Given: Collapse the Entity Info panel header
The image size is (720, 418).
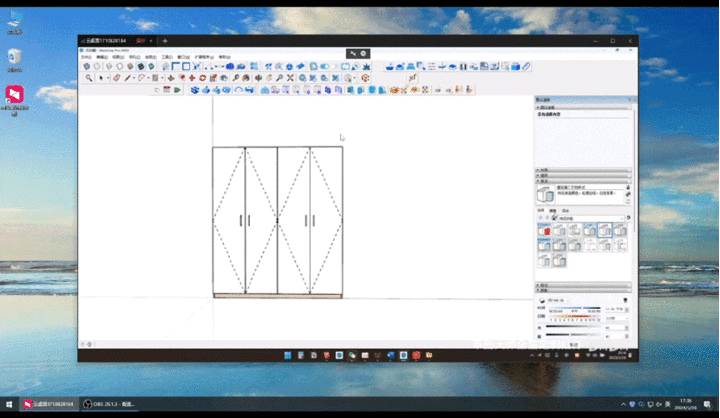Looking at the screenshot, I should point(583,107).
